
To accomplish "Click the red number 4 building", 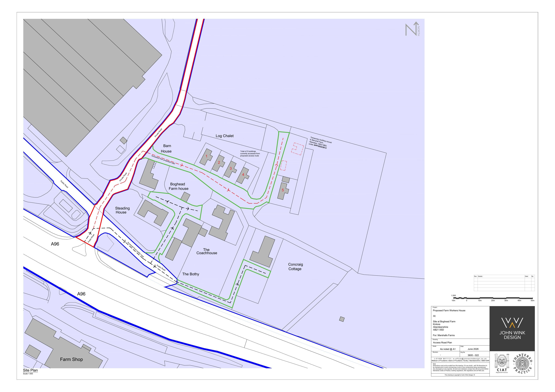I will coord(242,175).
